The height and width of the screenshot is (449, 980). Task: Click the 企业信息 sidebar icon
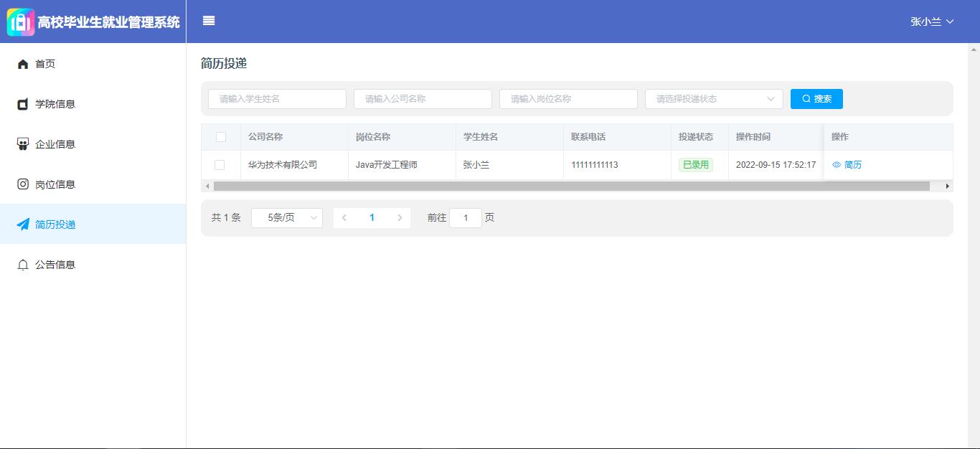click(23, 144)
